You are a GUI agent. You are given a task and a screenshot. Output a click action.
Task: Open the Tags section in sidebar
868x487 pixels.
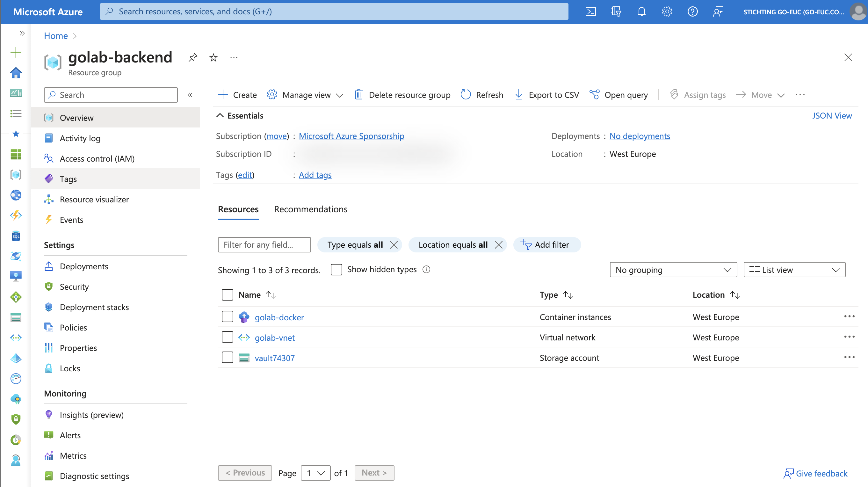(x=67, y=178)
